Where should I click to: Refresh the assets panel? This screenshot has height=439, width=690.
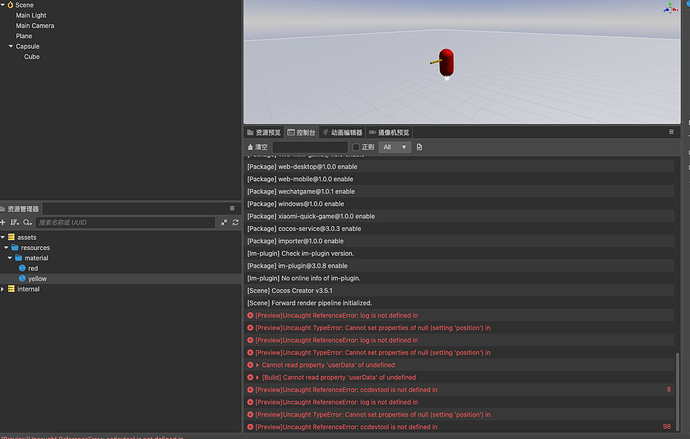click(x=235, y=223)
